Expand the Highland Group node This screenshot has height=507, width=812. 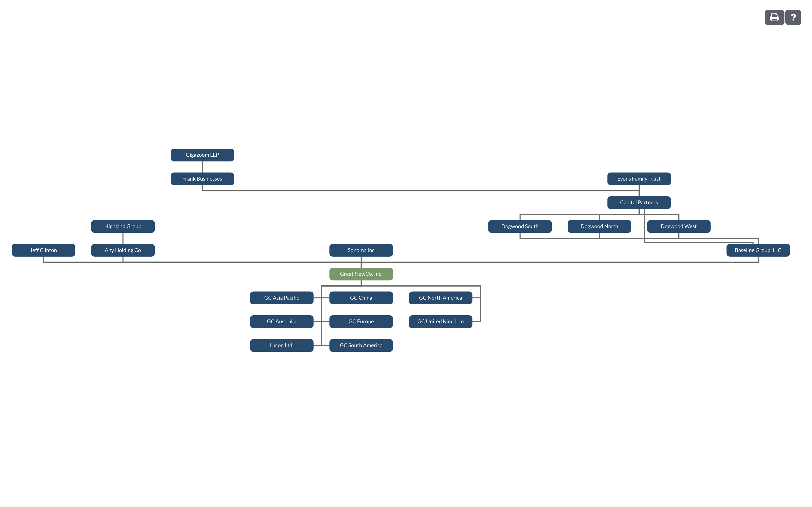(123, 226)
